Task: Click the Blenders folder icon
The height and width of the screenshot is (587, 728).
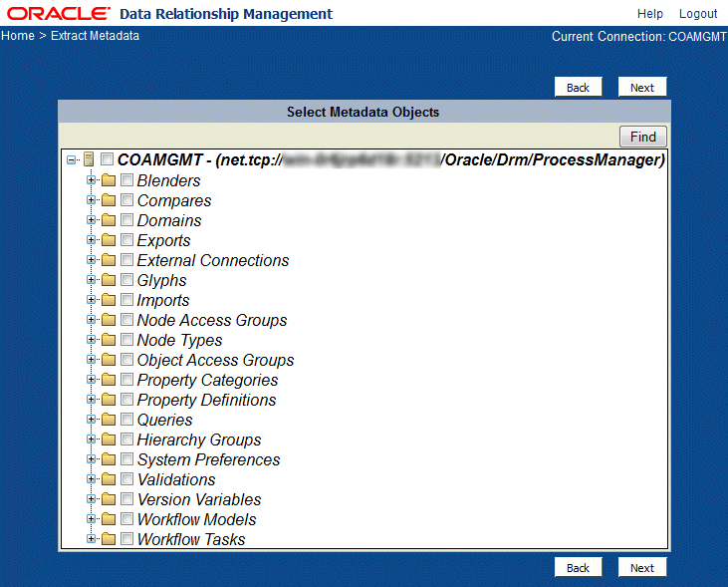Action: 109,179
